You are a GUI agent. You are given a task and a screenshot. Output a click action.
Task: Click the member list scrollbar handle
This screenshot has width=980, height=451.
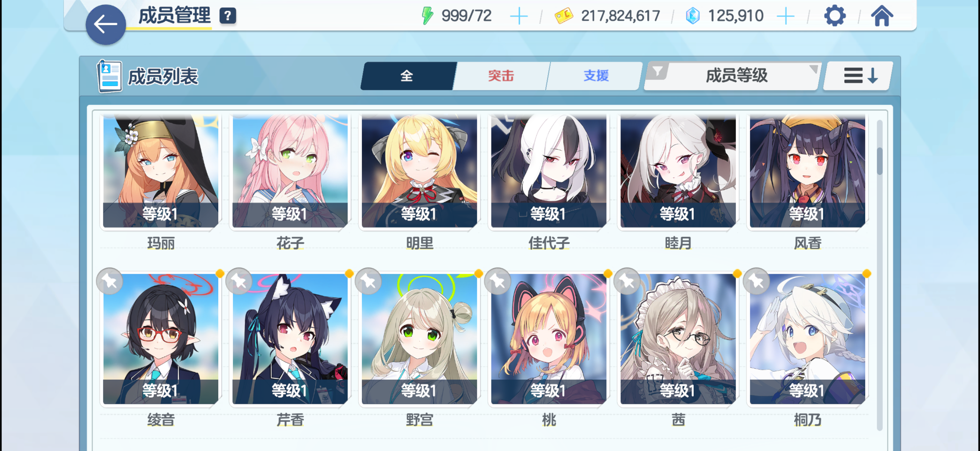pos(879,161)
